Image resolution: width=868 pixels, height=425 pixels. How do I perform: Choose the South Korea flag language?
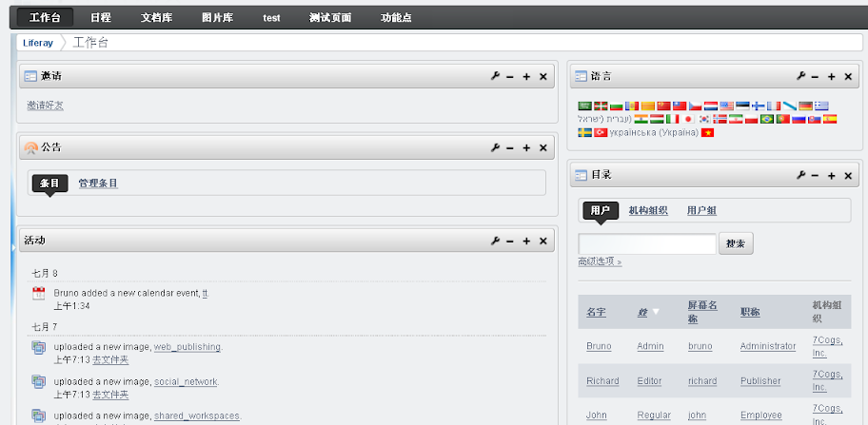[x=704, y=120]
